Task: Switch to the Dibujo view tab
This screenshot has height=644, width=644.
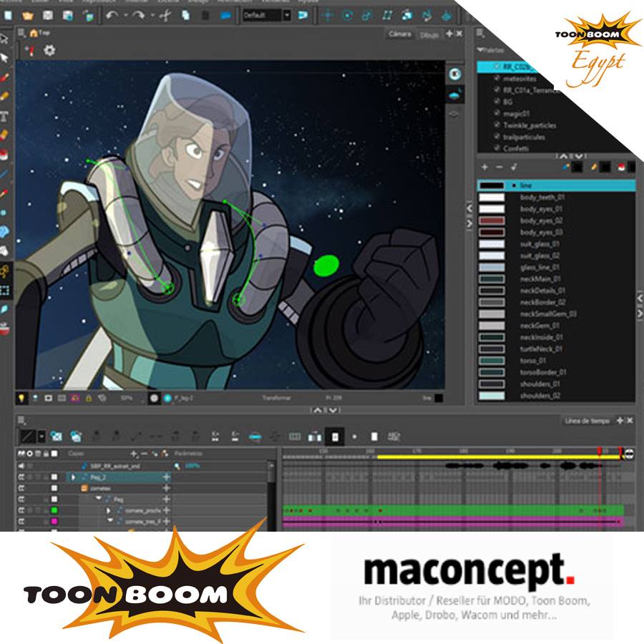Action: [429, 35]
